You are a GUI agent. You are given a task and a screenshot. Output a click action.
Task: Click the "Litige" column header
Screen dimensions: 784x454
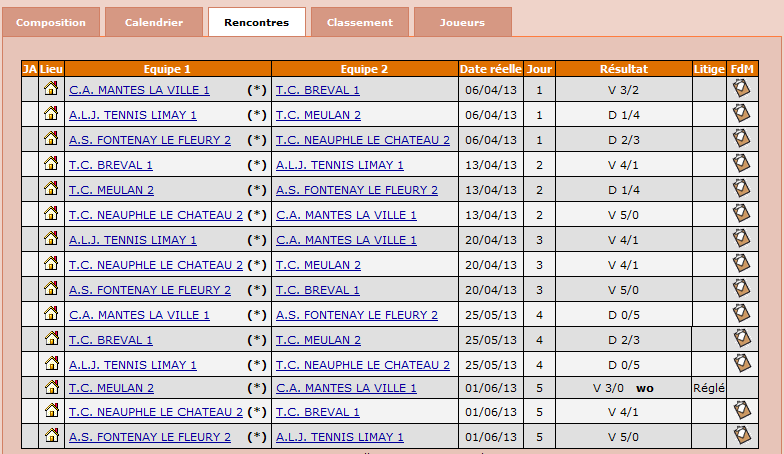click(x=709, y=69)
